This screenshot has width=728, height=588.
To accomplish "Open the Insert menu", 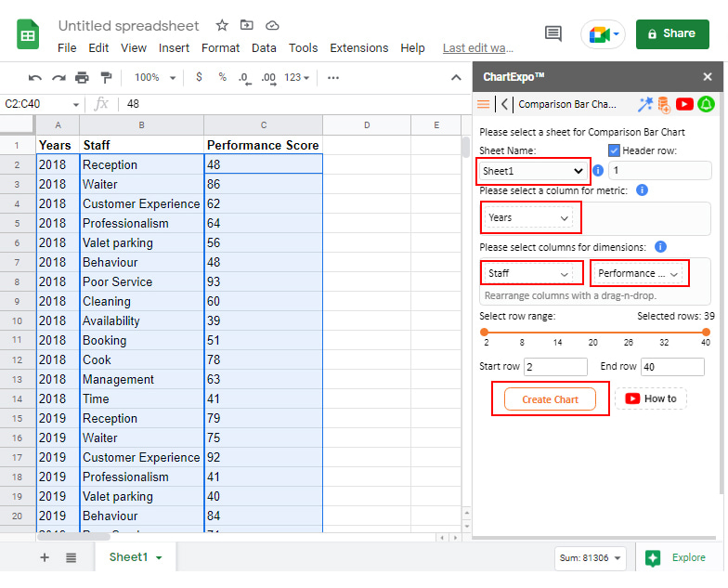I will pyautogui.click(x=174, y=48).
